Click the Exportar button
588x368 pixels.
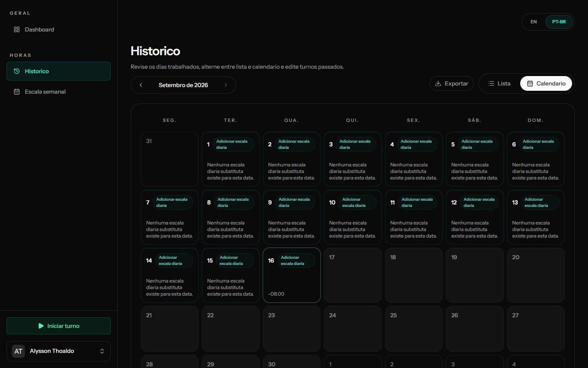point(452,83)
